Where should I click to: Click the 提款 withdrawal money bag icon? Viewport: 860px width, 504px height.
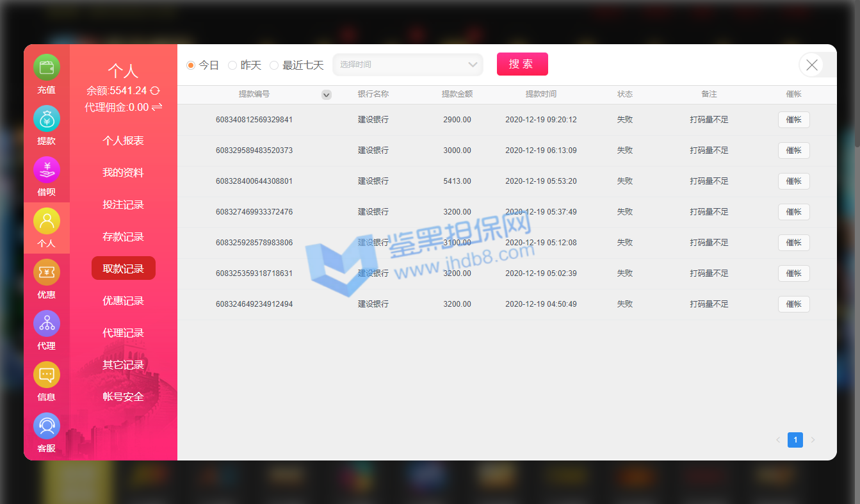[47, 118]
